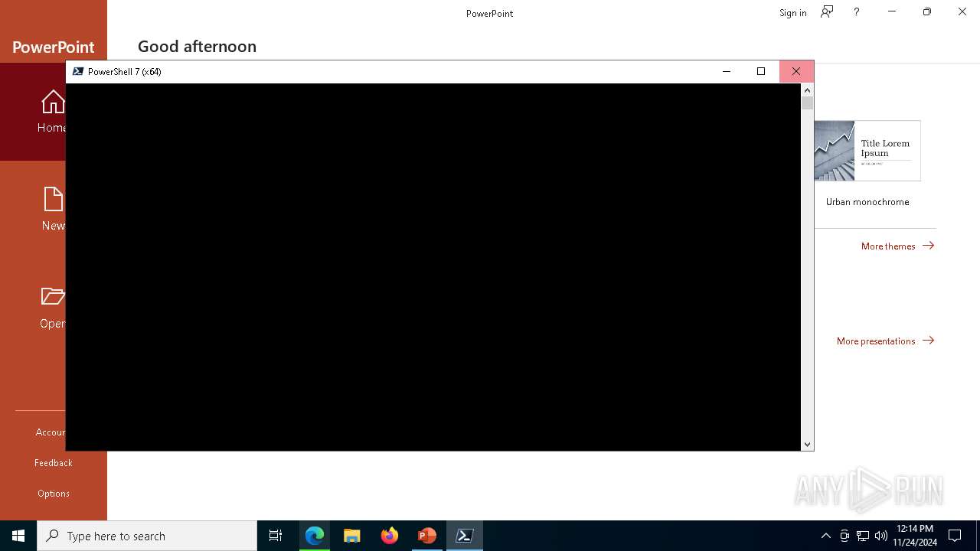
Task: Click the PowerPoint feedback person icon
Action: [x=827, y=11]
